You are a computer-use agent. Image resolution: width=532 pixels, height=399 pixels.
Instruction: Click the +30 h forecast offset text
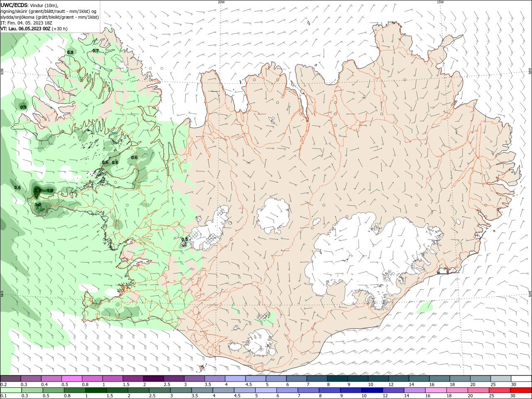tap(59, 29)
